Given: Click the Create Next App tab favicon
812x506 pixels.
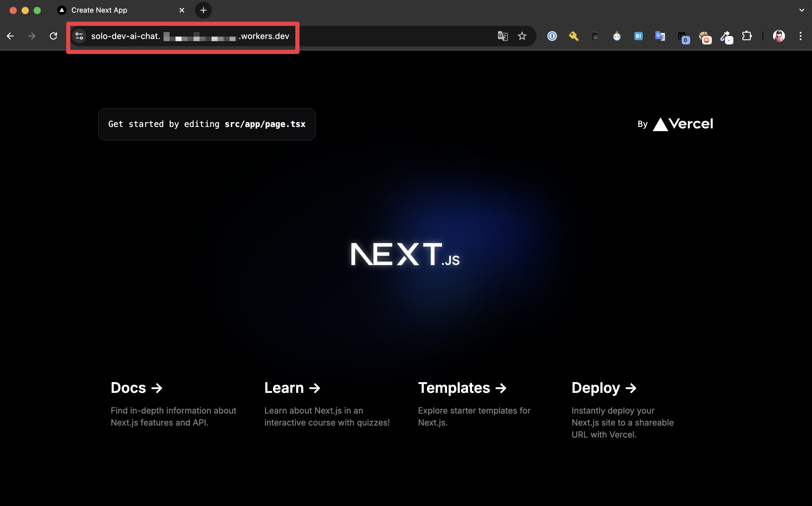Looking at the screenshot, I should tap(62, 11).
